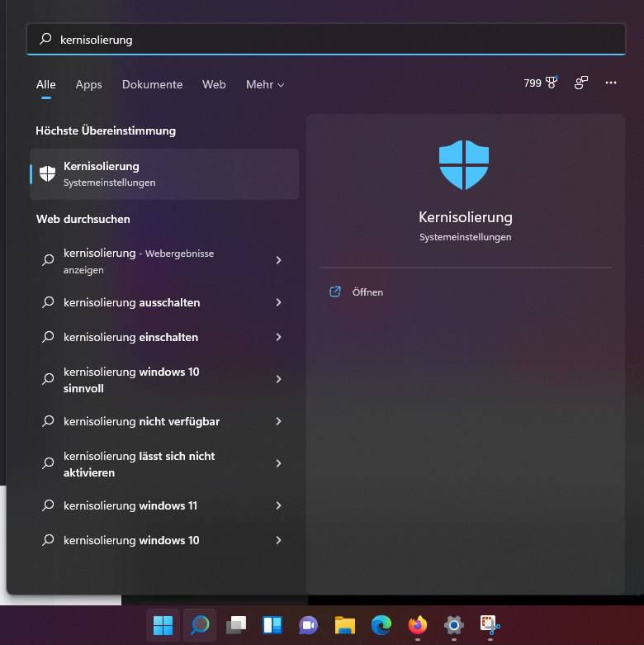This screenshot has height=645, width=644.
Task: Launch Firefox from taskbar
Action: [x=418, y=625]
